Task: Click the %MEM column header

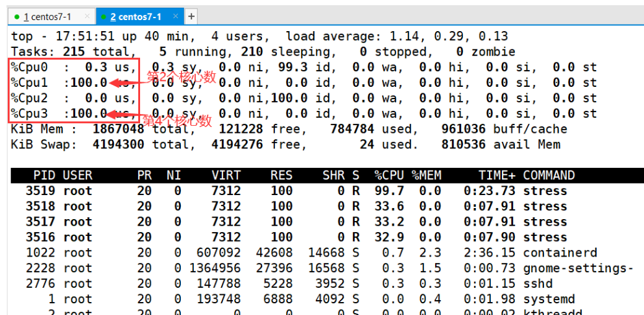Action: [x=426, y=176]
